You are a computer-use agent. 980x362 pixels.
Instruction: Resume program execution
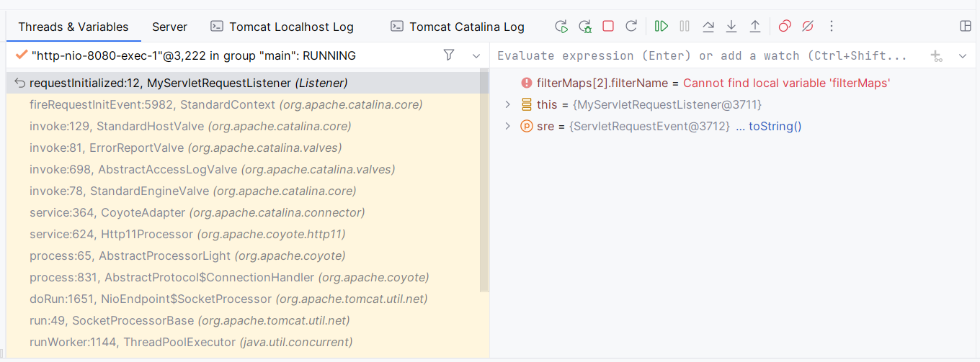tap(661, 27)
